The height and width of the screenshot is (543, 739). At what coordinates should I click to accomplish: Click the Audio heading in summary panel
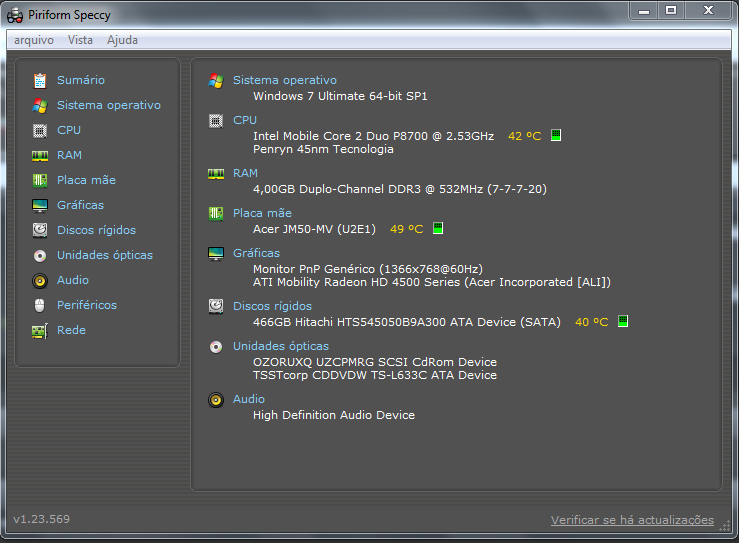[x=249, y=399]
